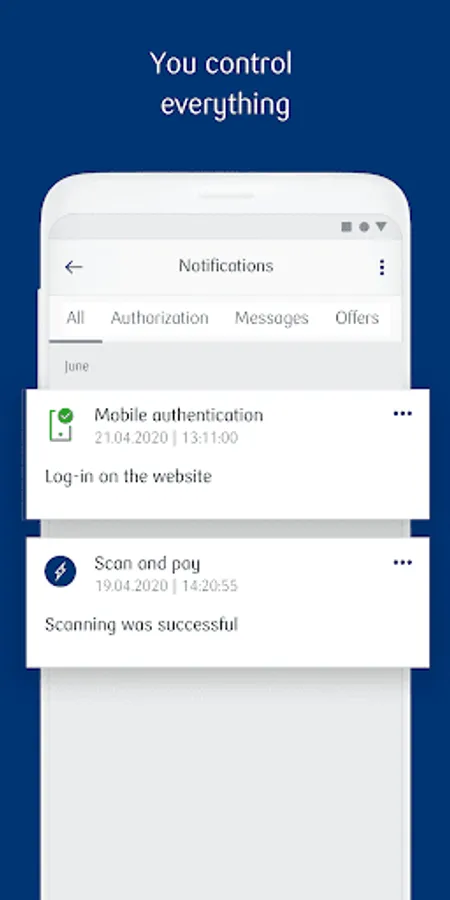The height and width of the screenshot is (900, 450).
Task: Select the 'Log-in on the website' message
Action: click(x=128, y=476)
